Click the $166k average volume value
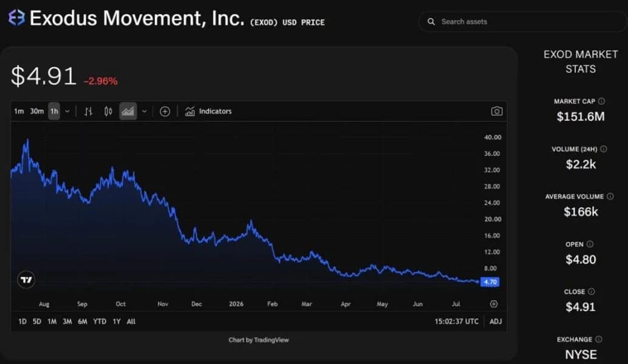This screenshot has width=628, height=364. coord(581,212)
